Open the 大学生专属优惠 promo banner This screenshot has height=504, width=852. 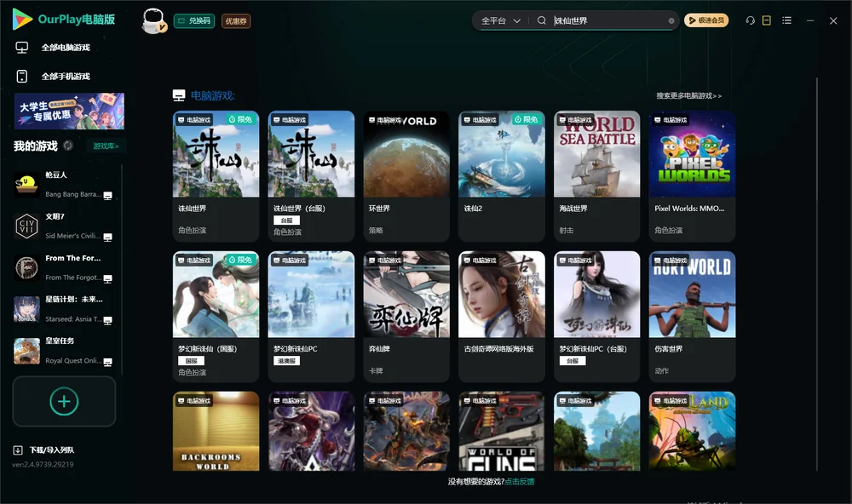tap(69, 111)
